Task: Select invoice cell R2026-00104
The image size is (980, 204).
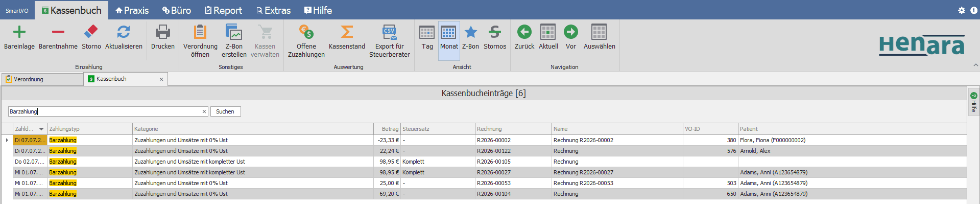Action: click(513, 194)
